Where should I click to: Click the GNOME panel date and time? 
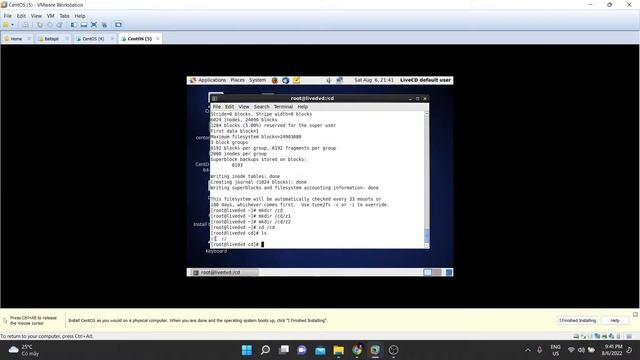374,80
